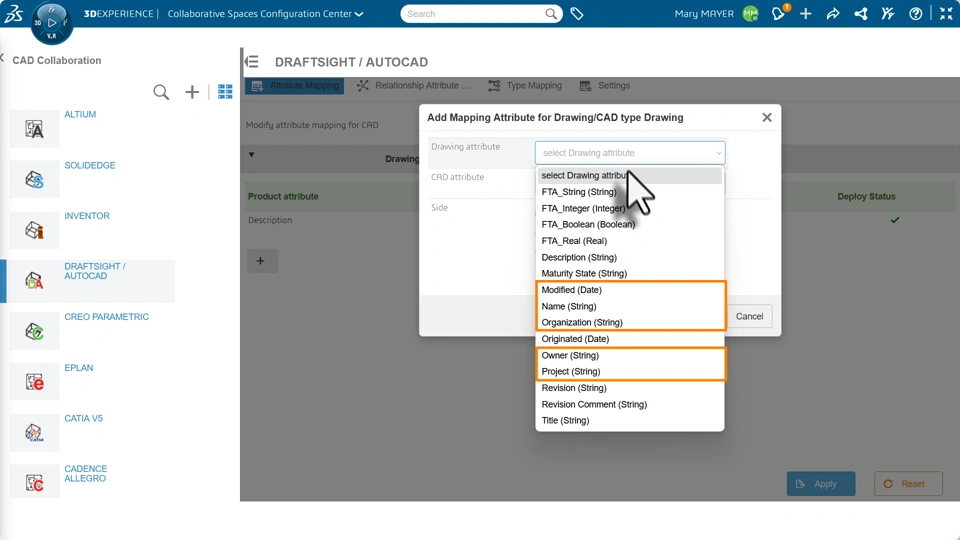Click the CATIA V5 connector icon

[35, 433]
